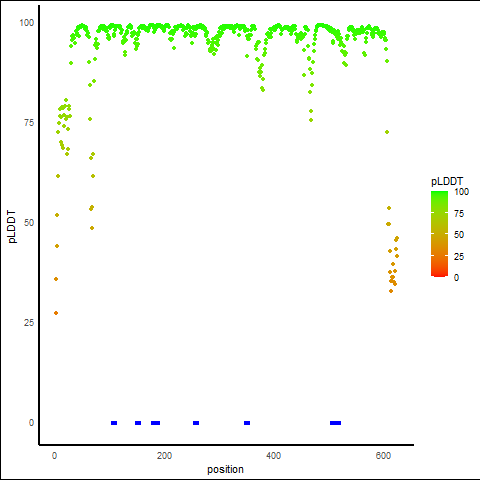This screenshot has height=480, width=480.
Task: Click the legend label 75
Action: coord(459,214)
